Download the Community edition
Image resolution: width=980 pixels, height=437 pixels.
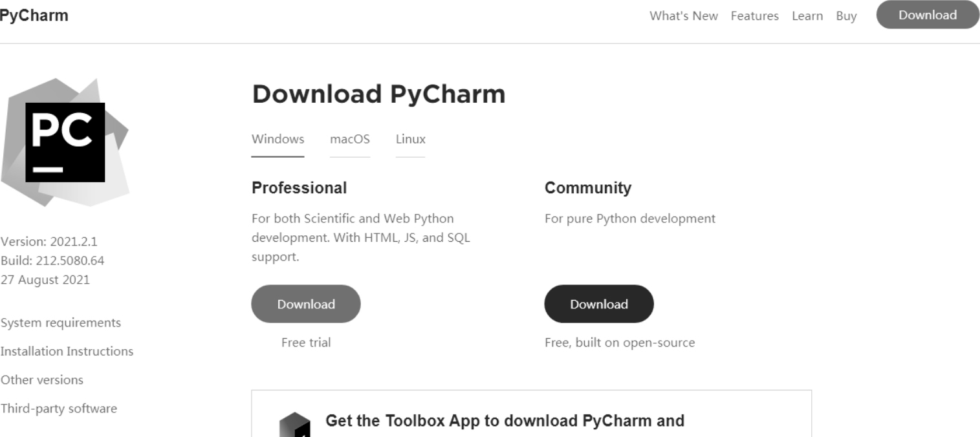tap(598, 304)
